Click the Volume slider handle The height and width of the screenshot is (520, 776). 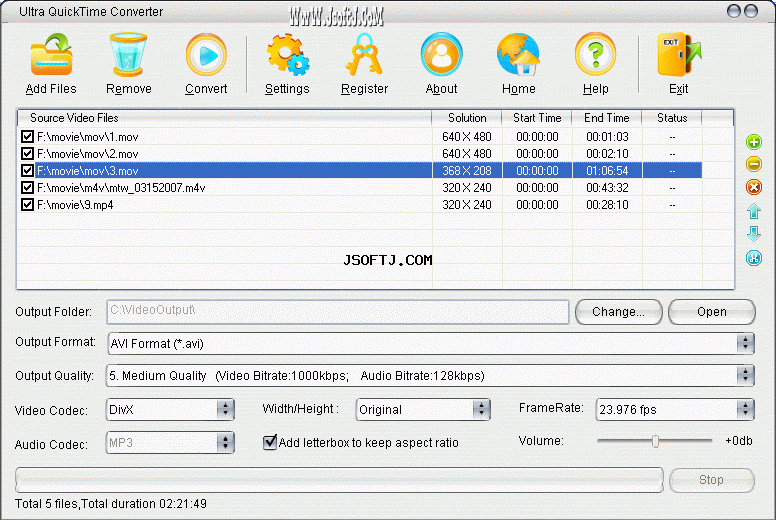655,441
